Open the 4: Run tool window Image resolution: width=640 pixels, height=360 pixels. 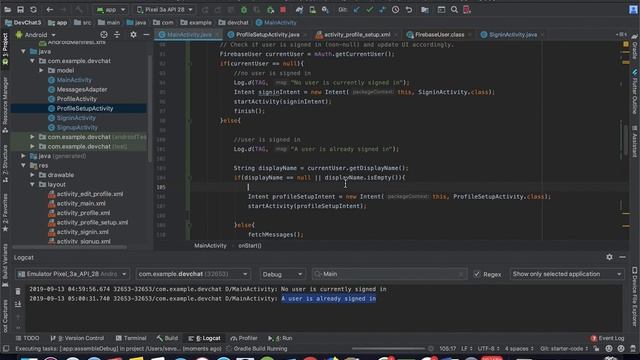coord(280,338)
